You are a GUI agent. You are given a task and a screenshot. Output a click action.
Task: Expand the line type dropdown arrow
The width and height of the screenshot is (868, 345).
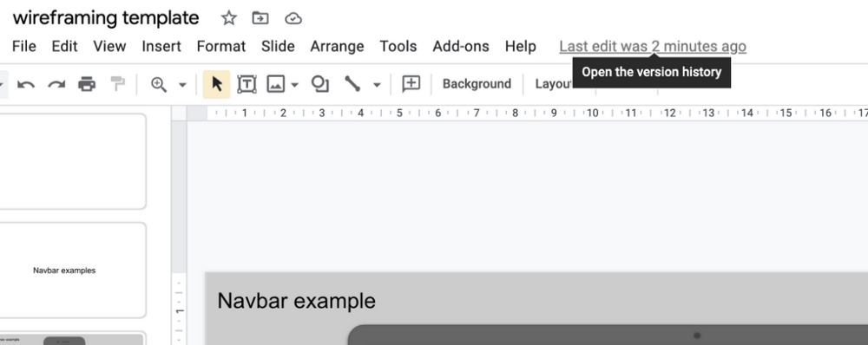coord(377,85)
